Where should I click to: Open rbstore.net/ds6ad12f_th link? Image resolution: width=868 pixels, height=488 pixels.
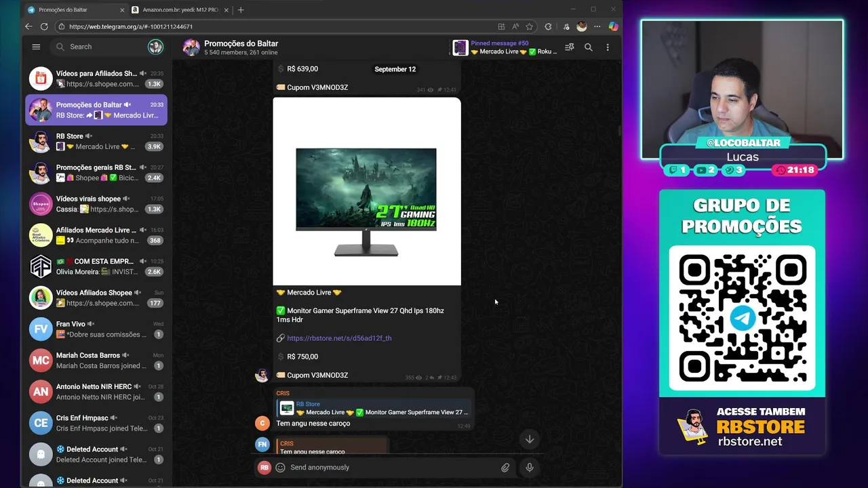coord(339,338)
